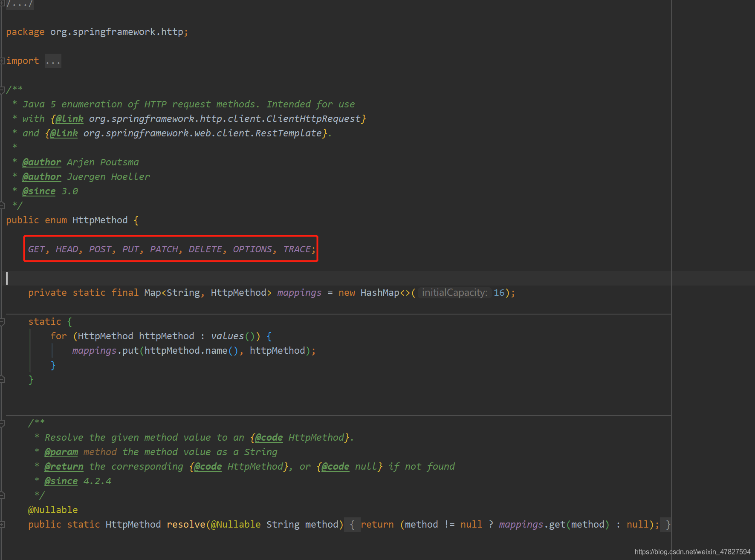Click the fold marker at the class Javadoc end

pos(2,206)
